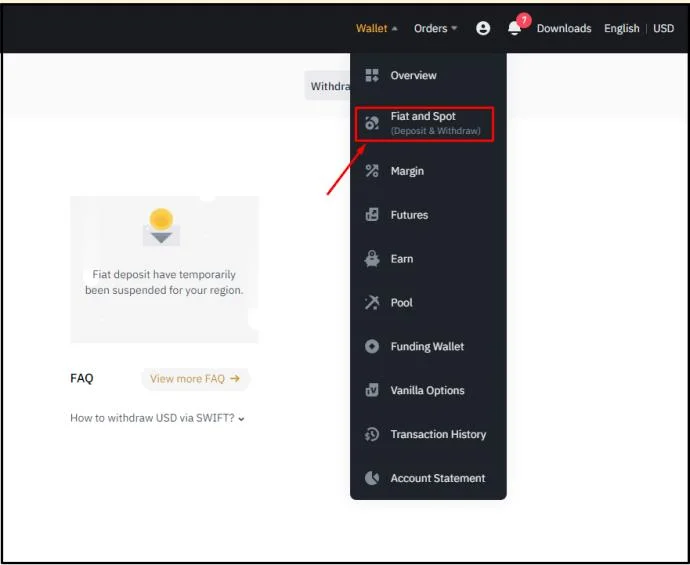
Task: Click the Transaction History clock icon
Action: click(x=372, y=434)
